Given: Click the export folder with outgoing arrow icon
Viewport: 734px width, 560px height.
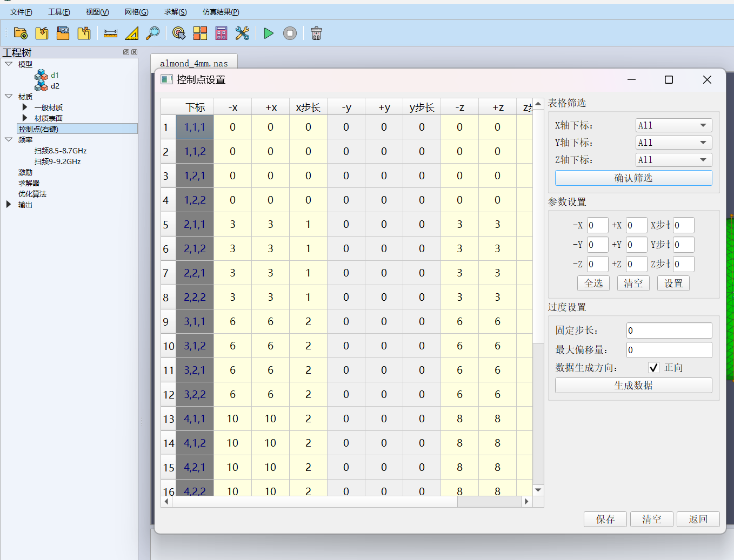Looking at the screenshot, I should pos(84,33).
